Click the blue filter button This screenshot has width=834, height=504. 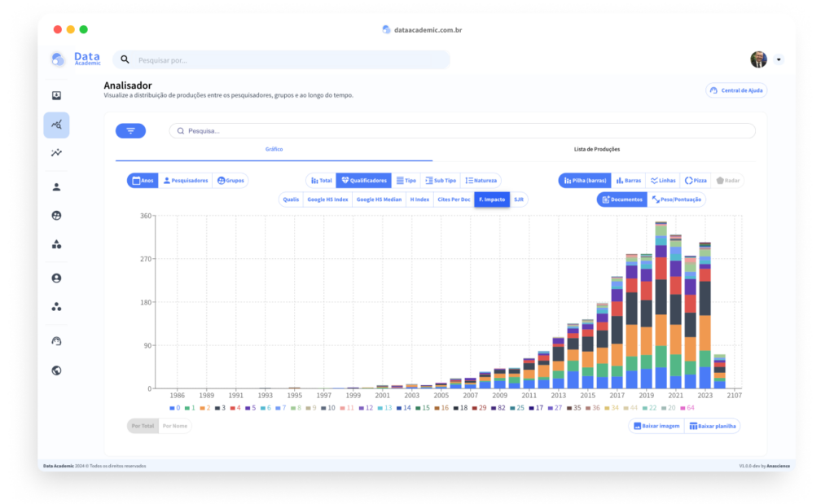coord(131,131)
